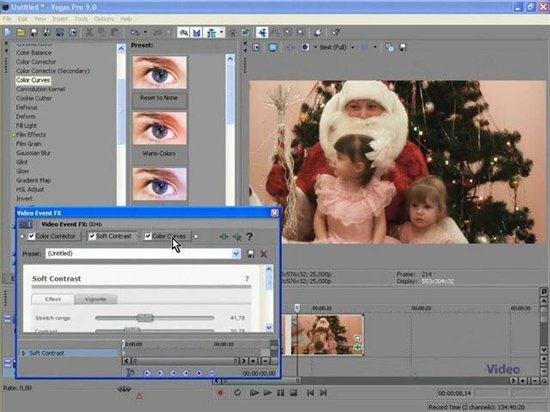Toggle Loop Playback in transport bar

(x=237, y=393)
